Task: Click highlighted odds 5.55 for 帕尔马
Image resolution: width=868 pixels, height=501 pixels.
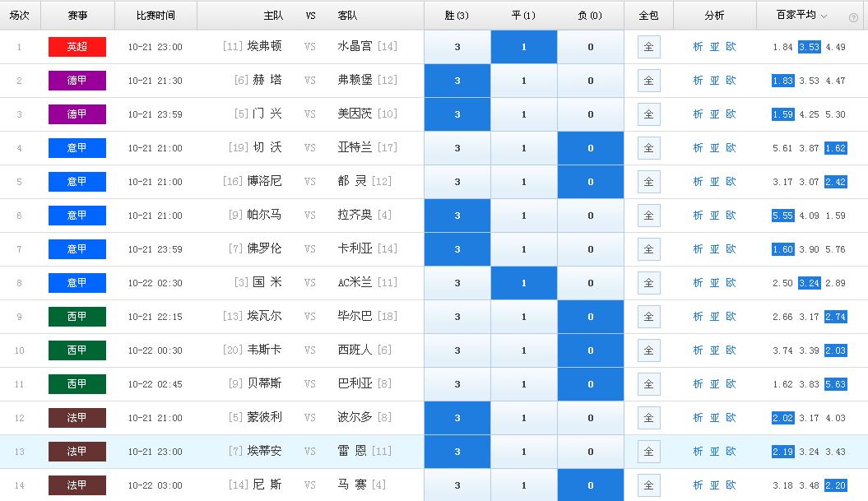Action: click(782, 216)
